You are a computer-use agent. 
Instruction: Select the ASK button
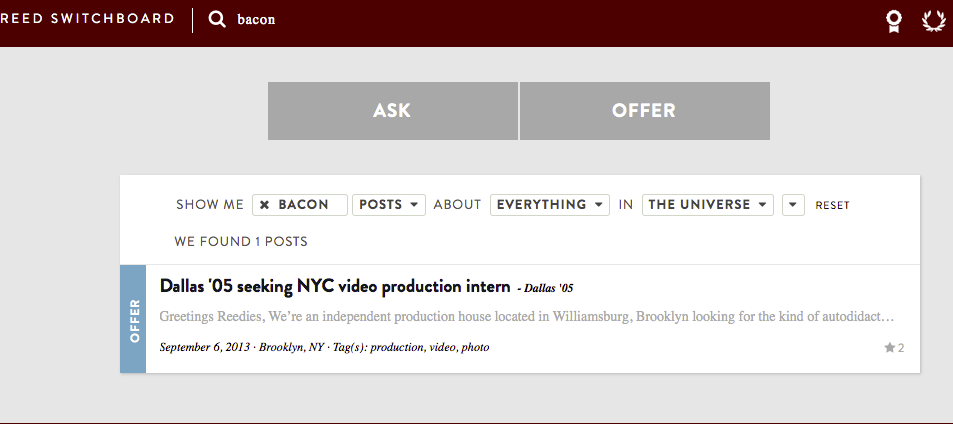[393, 111]
